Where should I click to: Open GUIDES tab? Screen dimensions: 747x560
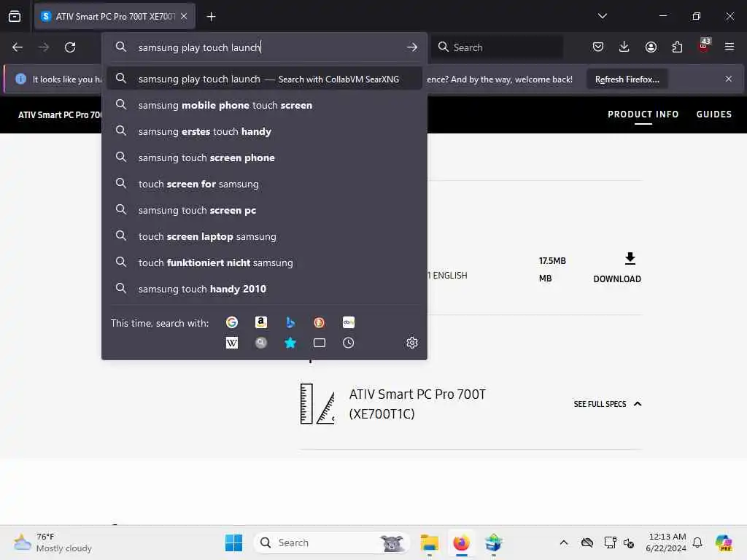(x=713, y=114)
